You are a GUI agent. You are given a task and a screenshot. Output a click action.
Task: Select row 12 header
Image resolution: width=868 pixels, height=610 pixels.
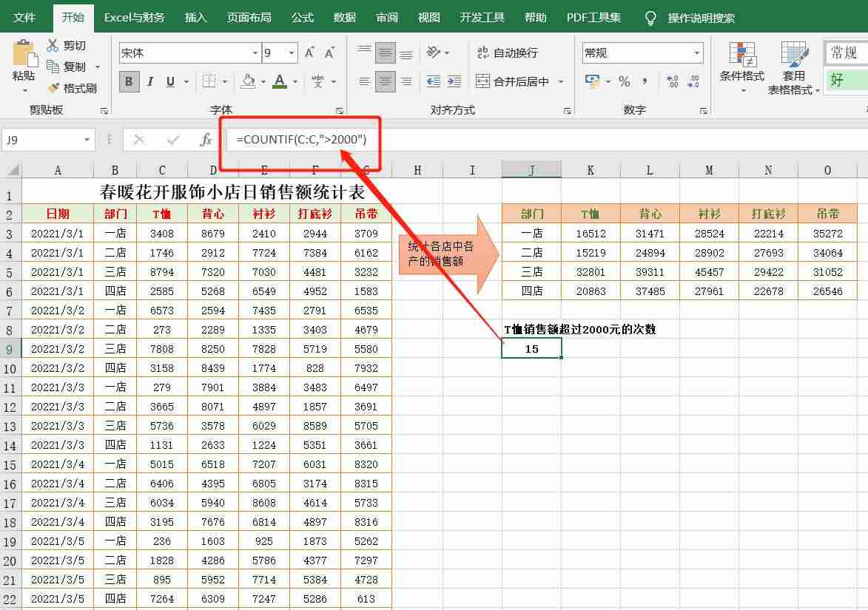click(10, 407)
